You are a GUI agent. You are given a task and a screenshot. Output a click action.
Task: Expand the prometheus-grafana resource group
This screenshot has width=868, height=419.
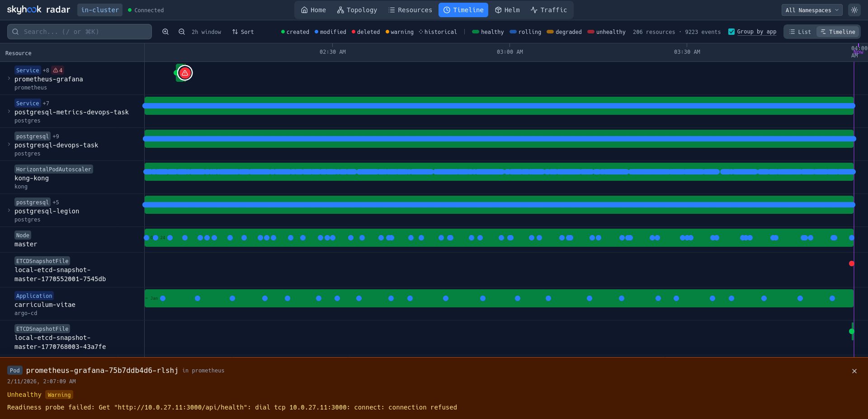[9, 79]
